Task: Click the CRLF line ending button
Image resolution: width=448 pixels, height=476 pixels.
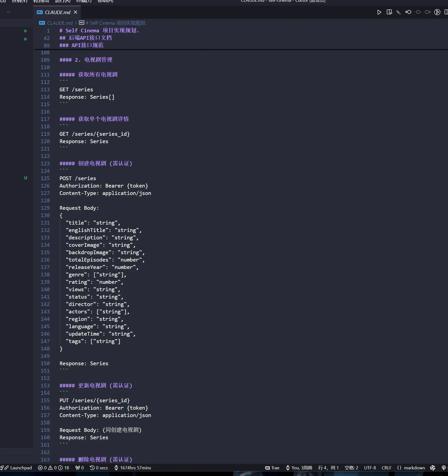Action: coord(386,468)
